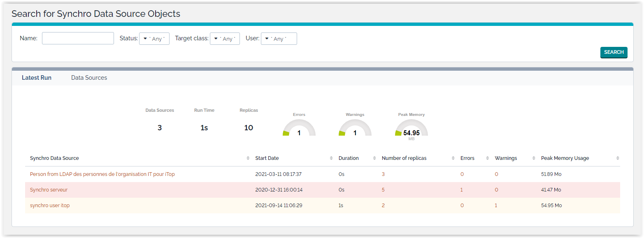Click the Peak Memory gauge showing 54.95

coord(411,129)
